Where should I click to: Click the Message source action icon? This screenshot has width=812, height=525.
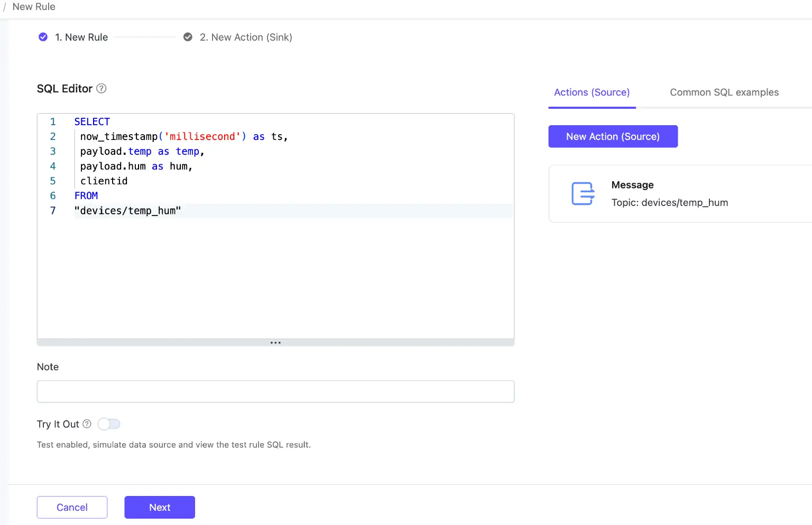(x=583, y=194)
